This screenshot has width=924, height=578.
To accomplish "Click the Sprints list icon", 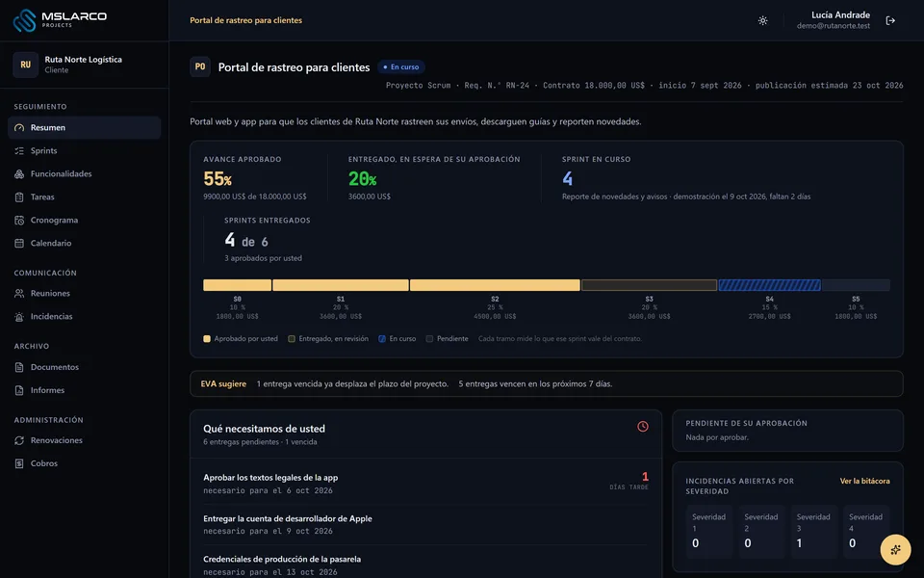I will (x=19, y=150).
